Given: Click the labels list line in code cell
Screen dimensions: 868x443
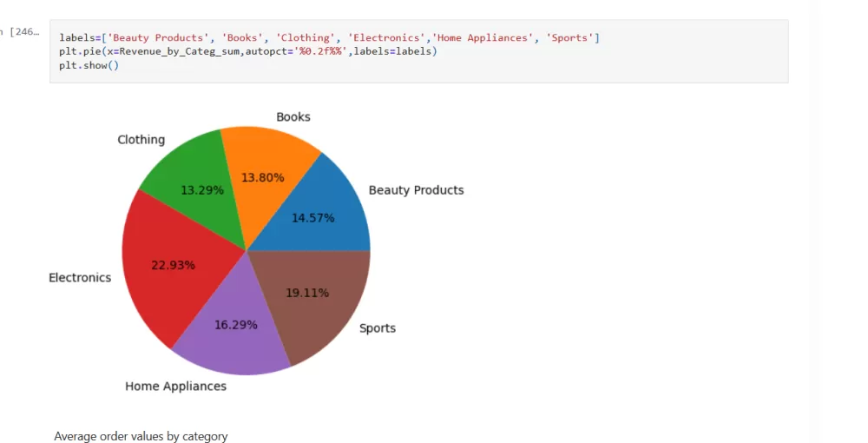Looking at the screenshot, I should click(x=329, y=38).
